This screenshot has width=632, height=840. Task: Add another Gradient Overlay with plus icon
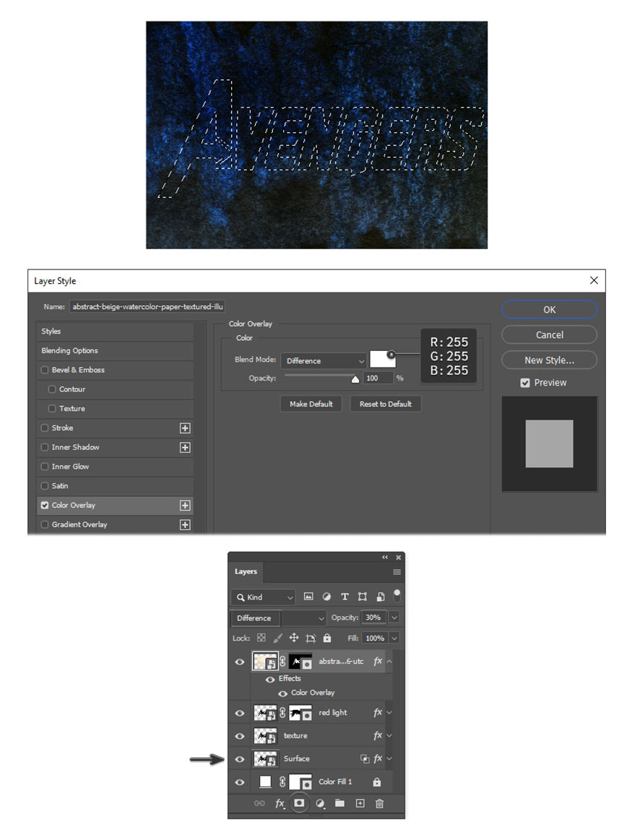pos(185,524)
